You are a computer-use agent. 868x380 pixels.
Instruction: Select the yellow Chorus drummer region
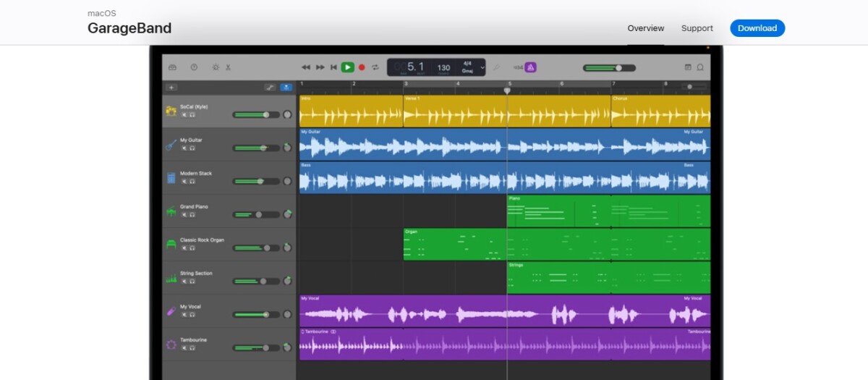[x=660, y=111]
